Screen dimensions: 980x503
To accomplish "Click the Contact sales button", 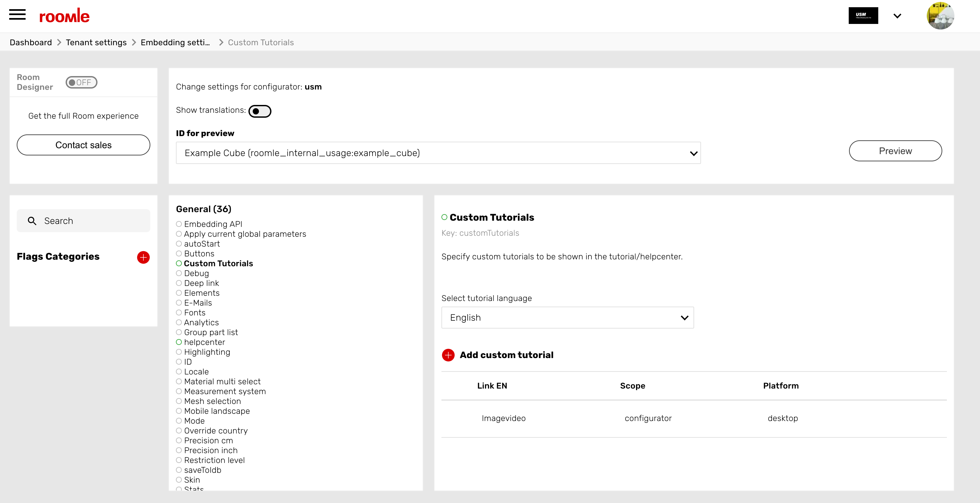I will pos(83,145).
